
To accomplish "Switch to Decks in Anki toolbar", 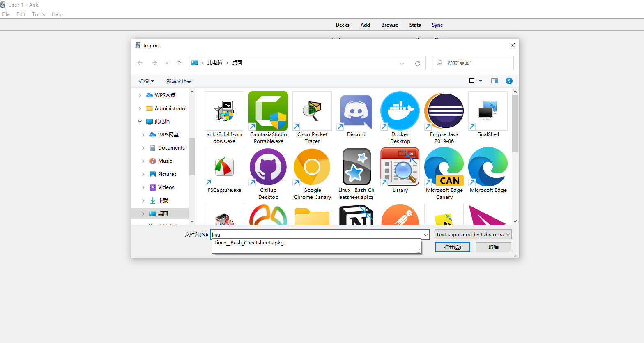I will coord(343,25).
